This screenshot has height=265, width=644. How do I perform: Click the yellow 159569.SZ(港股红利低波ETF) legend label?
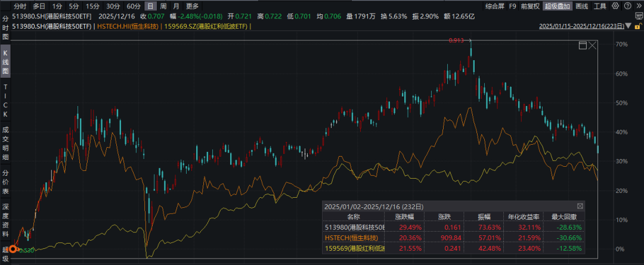point(206,26)
